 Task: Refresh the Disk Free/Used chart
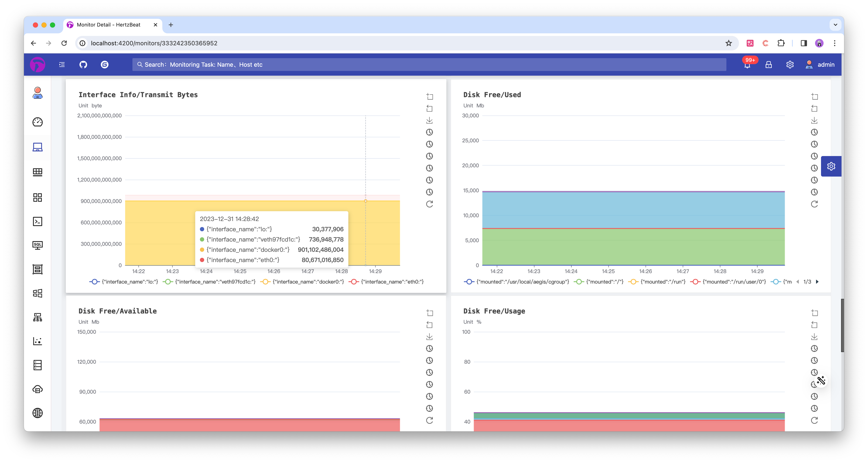tap(814, 204)
